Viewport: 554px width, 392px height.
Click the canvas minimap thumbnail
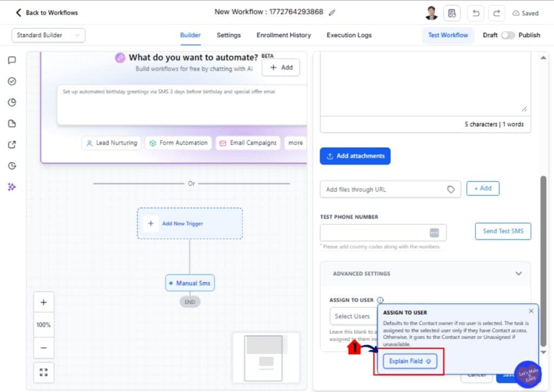pos(266,358)
